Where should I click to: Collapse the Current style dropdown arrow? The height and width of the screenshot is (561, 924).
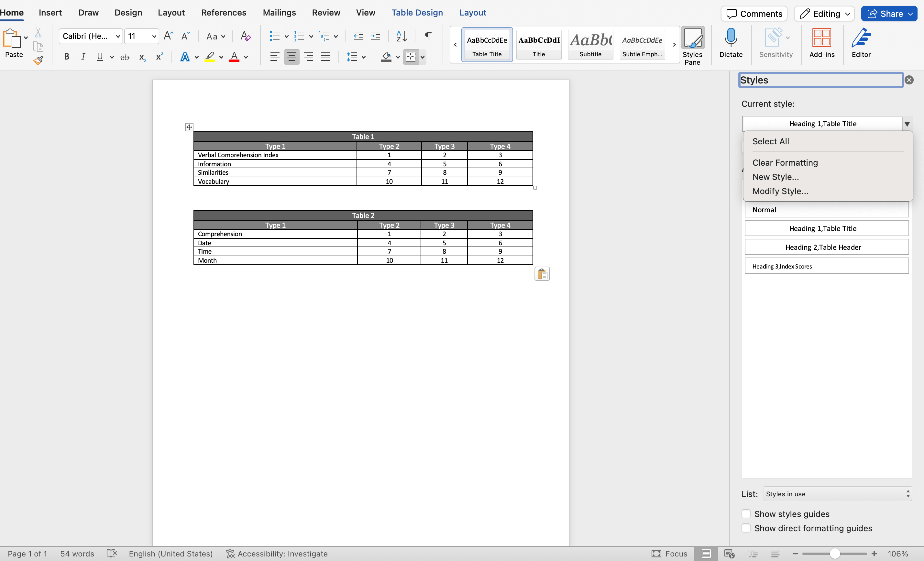point(907,124)
